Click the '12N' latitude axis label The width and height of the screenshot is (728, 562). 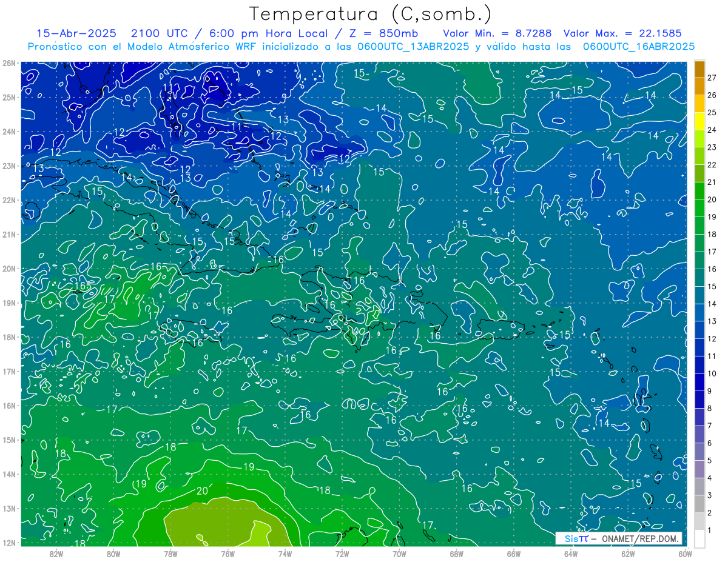tap(8, 543)
